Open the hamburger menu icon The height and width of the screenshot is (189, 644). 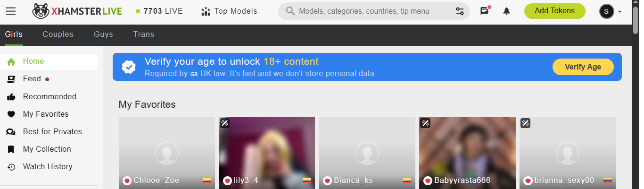pyautogui.click(x=10, y=11)
